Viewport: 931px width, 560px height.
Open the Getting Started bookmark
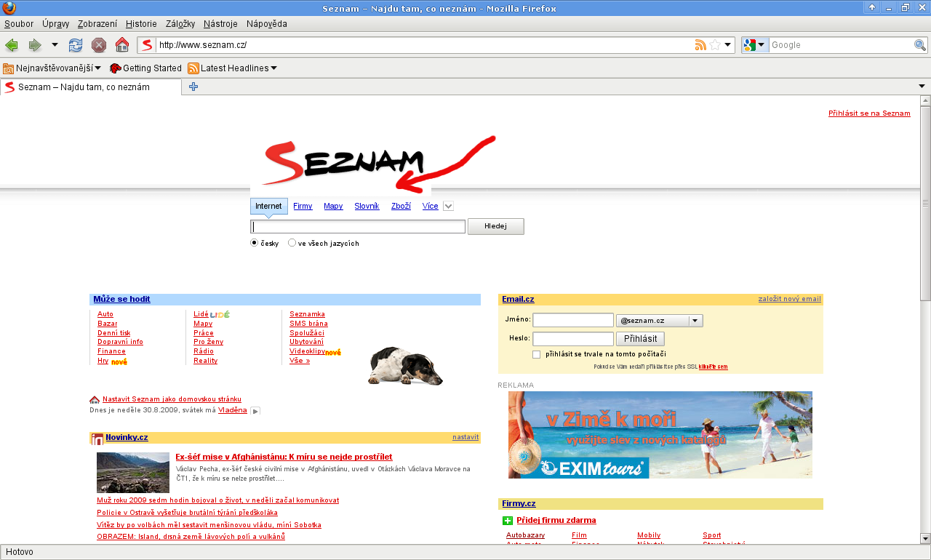coord(145,68)
